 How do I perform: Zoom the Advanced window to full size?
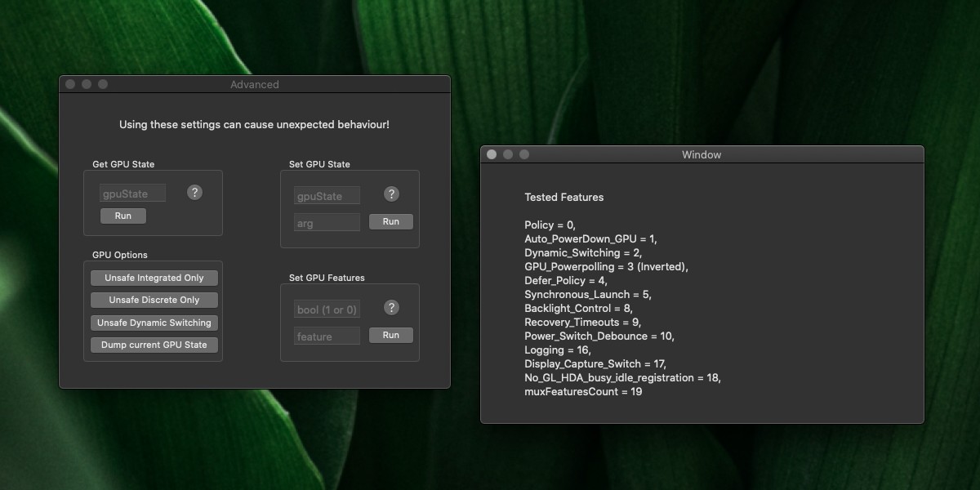[x=103, y=84]
